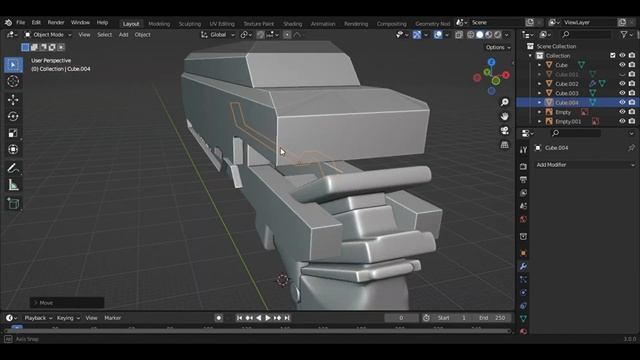The height and width of the screenshot is (360, 640).
Task: Click the Blender logo menu icon
Action: click(x=8, y=22)
